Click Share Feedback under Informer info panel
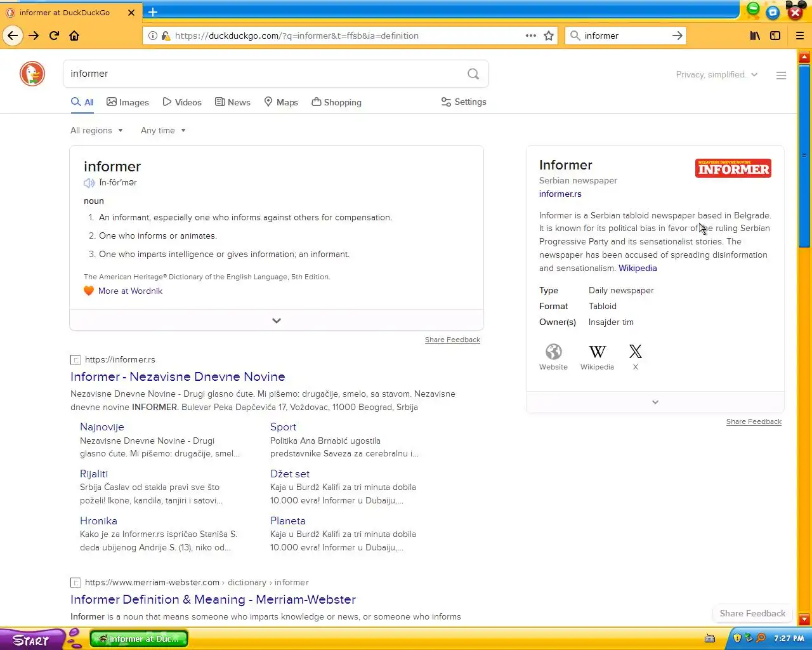Image resolution: width=812 pixels, height=650 pixels. click(754, 422)
